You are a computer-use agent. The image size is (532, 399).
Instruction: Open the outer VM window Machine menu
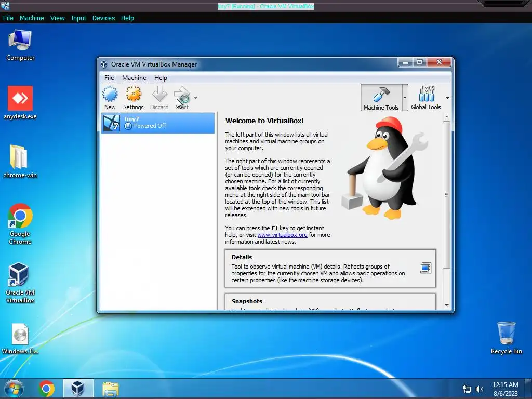tap(32, 18)
